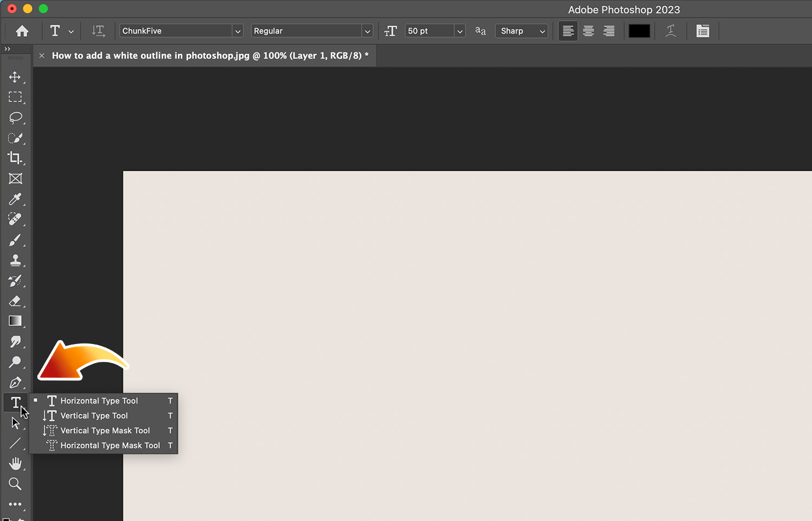
Task: Enable center text alignment
Action: (588, 31)
